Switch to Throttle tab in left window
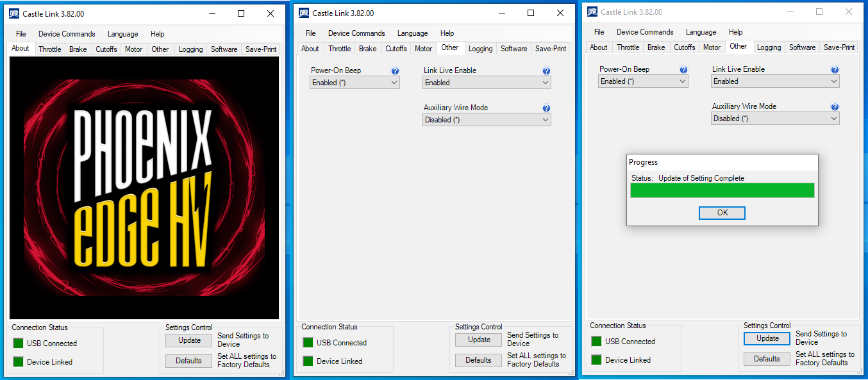 coord(50,49)
